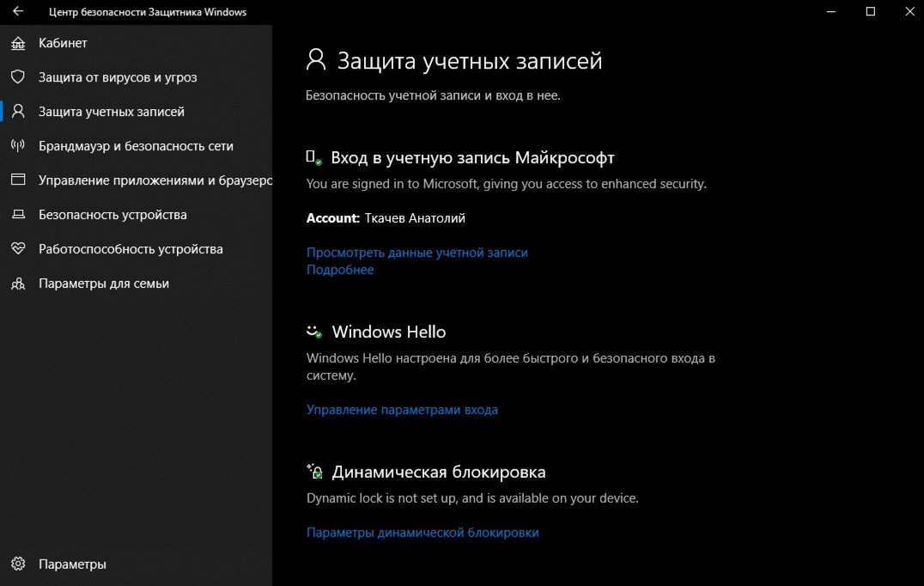Open Параметры динамической блокировки link
This screenshot has width=924, height=586.
[x=422, y=533]
